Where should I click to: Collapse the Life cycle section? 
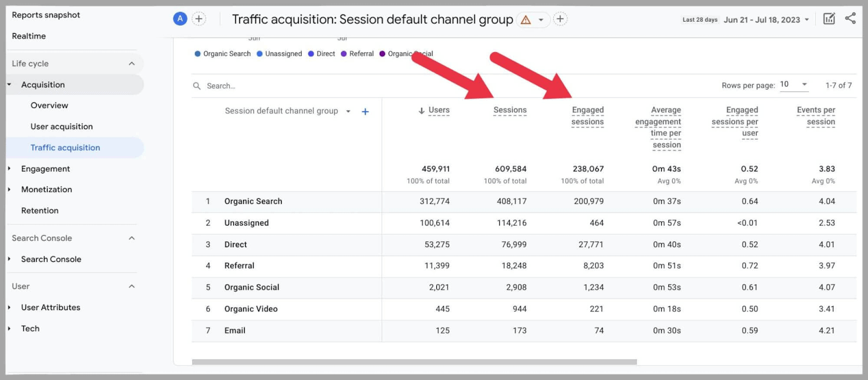click(x=131, y=63)
